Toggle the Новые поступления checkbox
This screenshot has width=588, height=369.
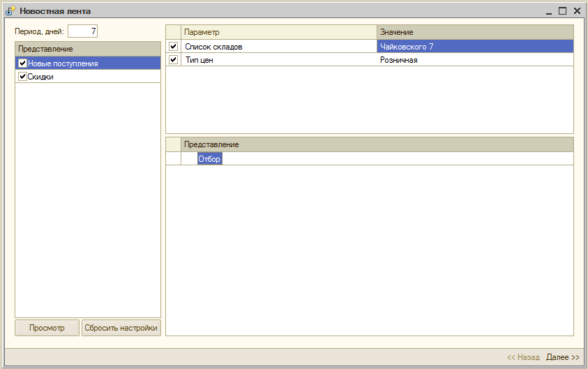(22, 63)
